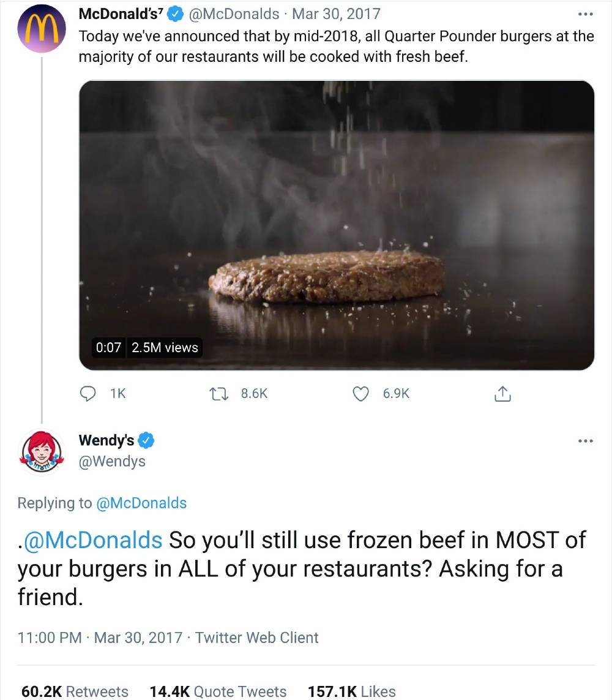Click the like heart icon showing 6.9K

coord(361,394)
